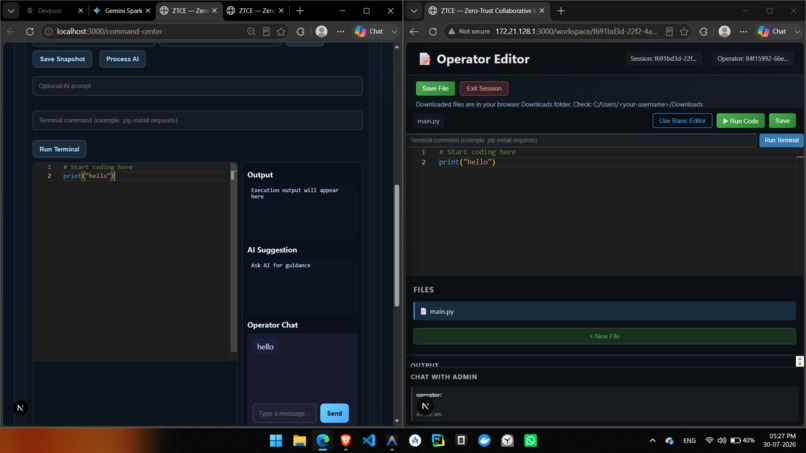Open a new tab in the left browser
The height and width of the screenshot is (453, 806).
tap(300, 10)
